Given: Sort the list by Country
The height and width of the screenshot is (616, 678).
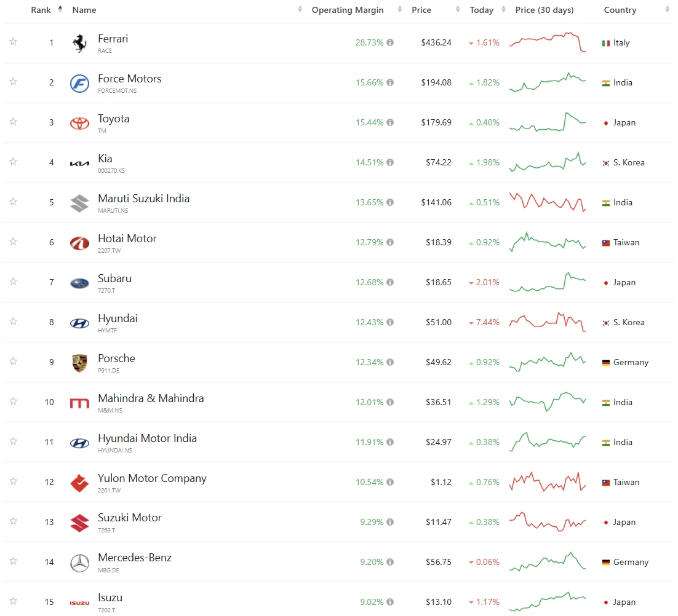Looking at the screenshot, I should 620,10.
